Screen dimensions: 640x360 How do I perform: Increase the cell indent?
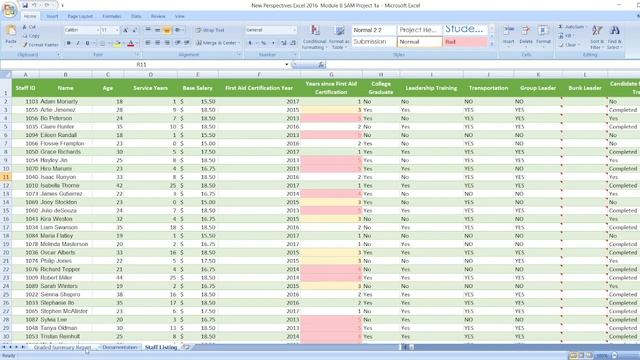tap(187, 43)
